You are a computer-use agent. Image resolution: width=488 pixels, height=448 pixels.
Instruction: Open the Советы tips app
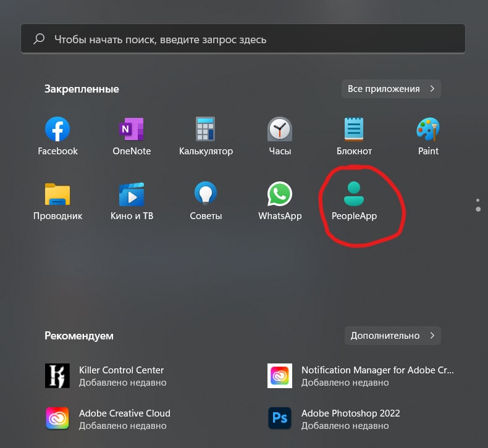coord(206,194)
